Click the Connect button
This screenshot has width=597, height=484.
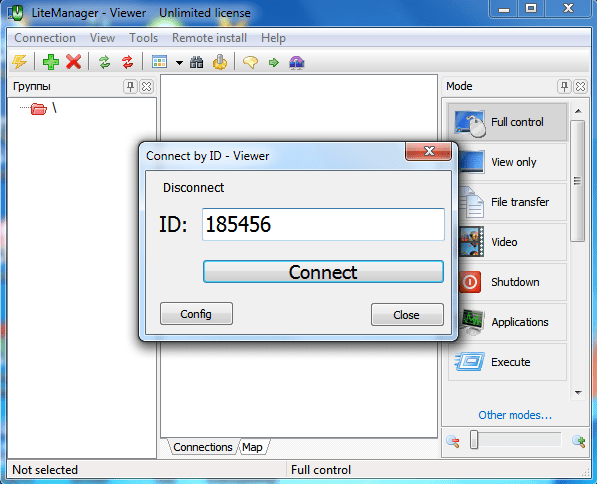323,272
